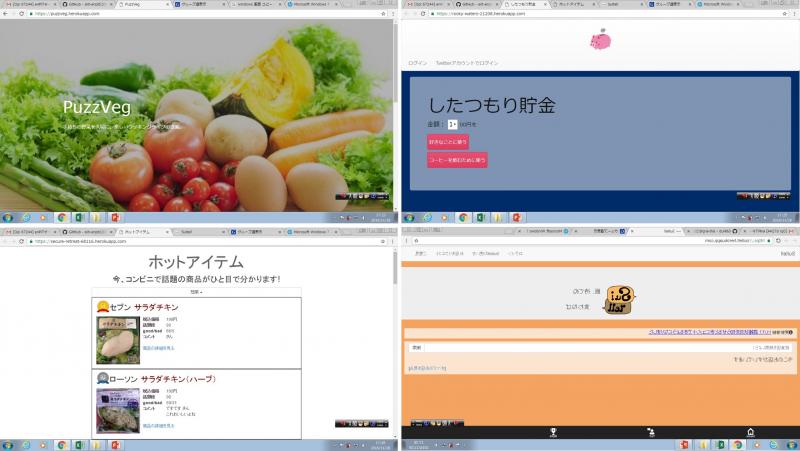Click reload icon in PuzzVeg browser window

(x=24, y=15)
